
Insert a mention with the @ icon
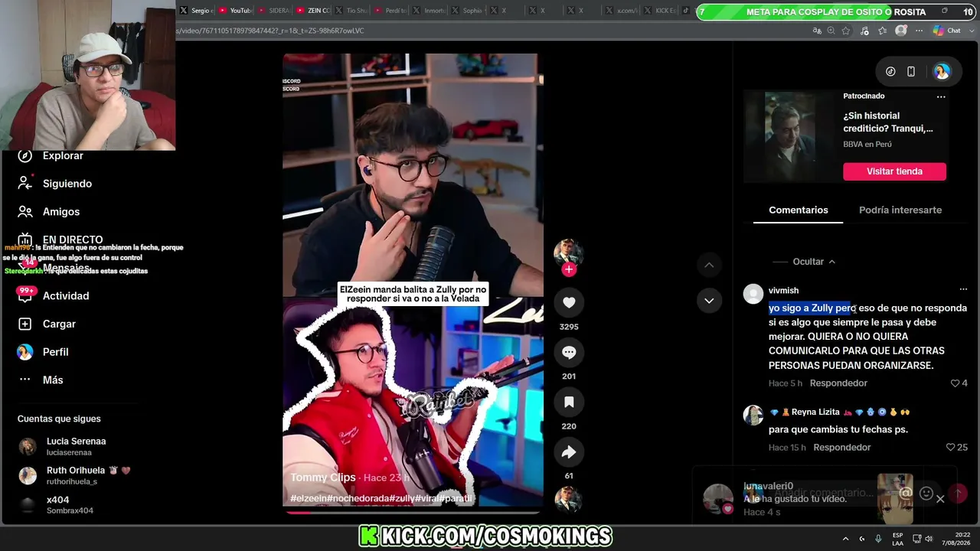click(x=906, y=494)
